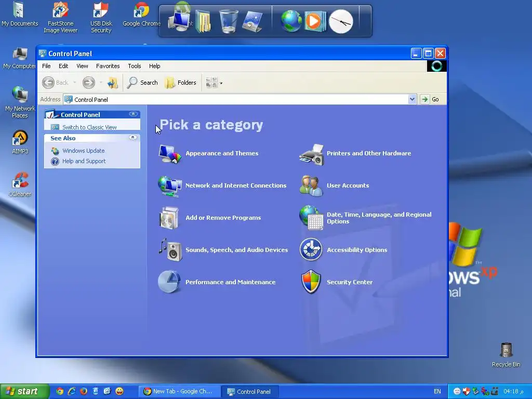The height and width of the screenshot is (399, 532).
Task: Click the Back toolbar button
Action: tap(55, 83)
